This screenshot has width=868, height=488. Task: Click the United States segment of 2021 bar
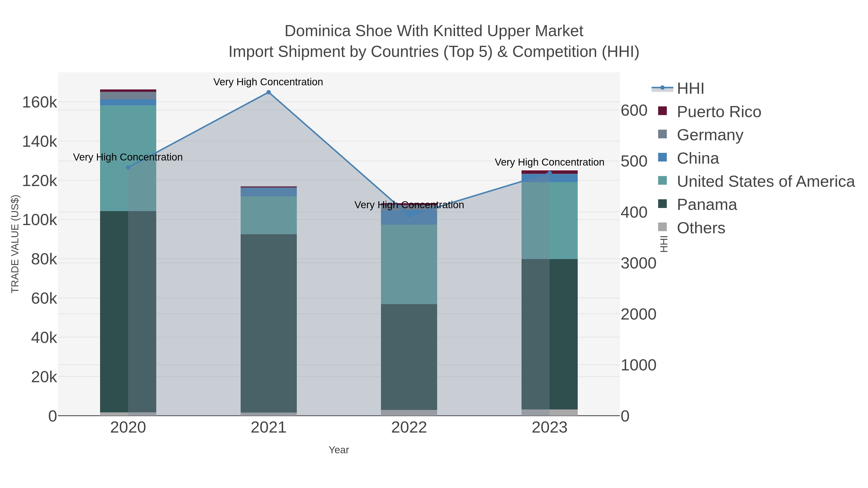click(269, 215)
